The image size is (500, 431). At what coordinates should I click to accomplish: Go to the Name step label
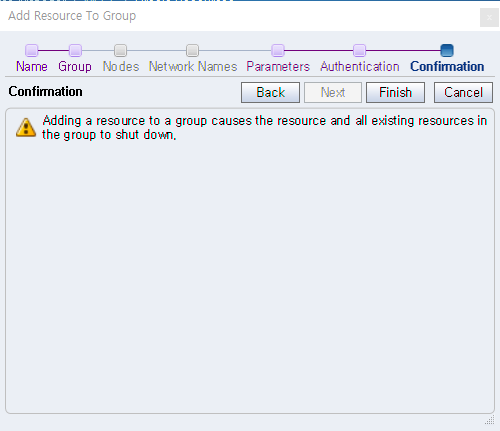pyautogui.click(x=32, y=66)
